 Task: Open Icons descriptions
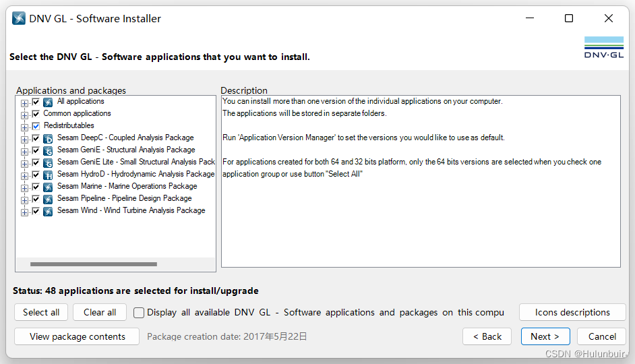pos(572,312)
